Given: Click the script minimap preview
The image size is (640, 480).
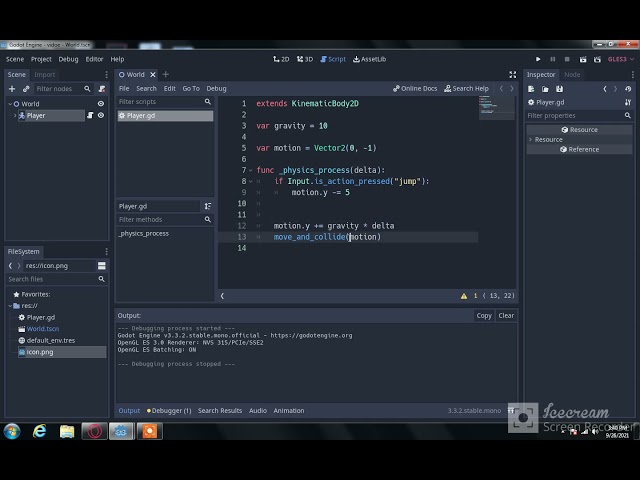Looking at the screenshot, I should coord(497,107).
